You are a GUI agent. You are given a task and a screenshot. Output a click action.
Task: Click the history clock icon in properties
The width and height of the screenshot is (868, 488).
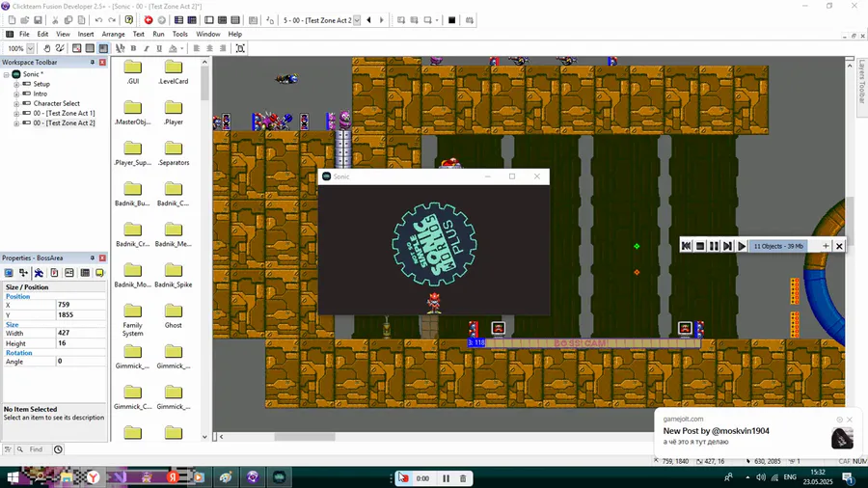[58, 449]
